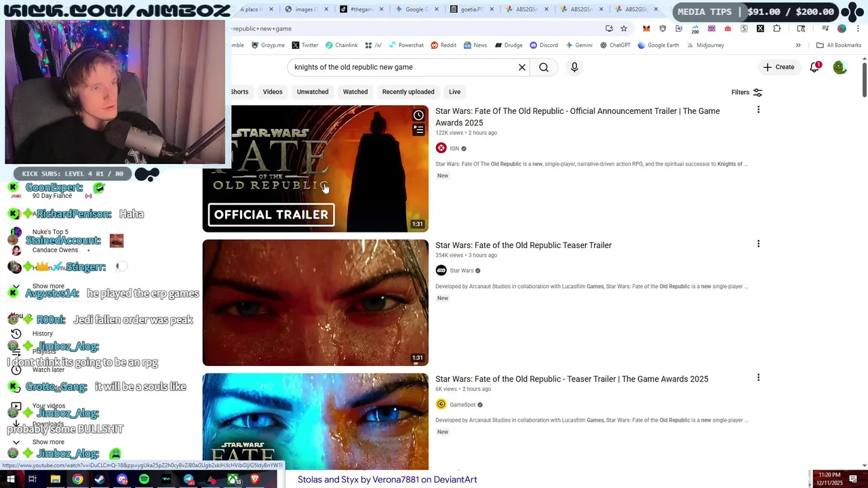Open the Gemini bookmark
The width and height of the screenshot is (868, 488).
coord(578,45)
